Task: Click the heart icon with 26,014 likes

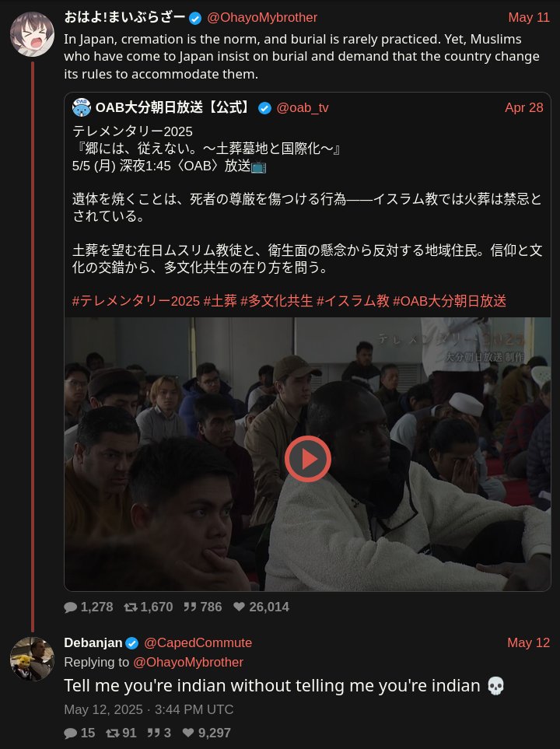Action: (x=240, y=607)
